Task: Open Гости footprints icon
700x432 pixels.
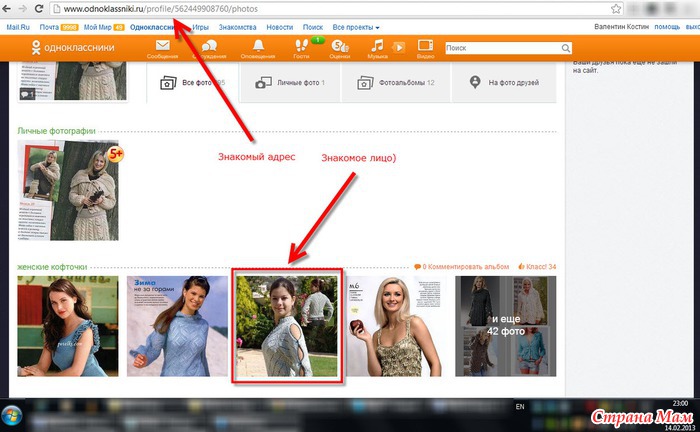Action: (302, 49)
